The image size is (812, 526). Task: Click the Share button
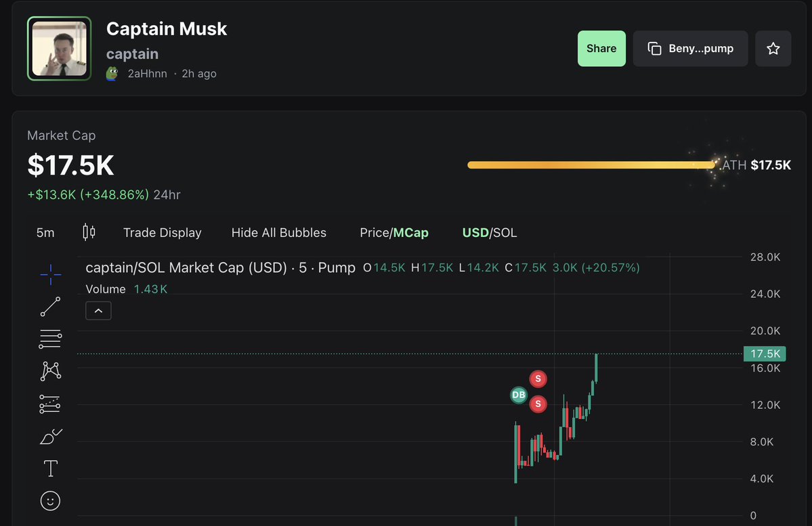(x=601, y=49)
